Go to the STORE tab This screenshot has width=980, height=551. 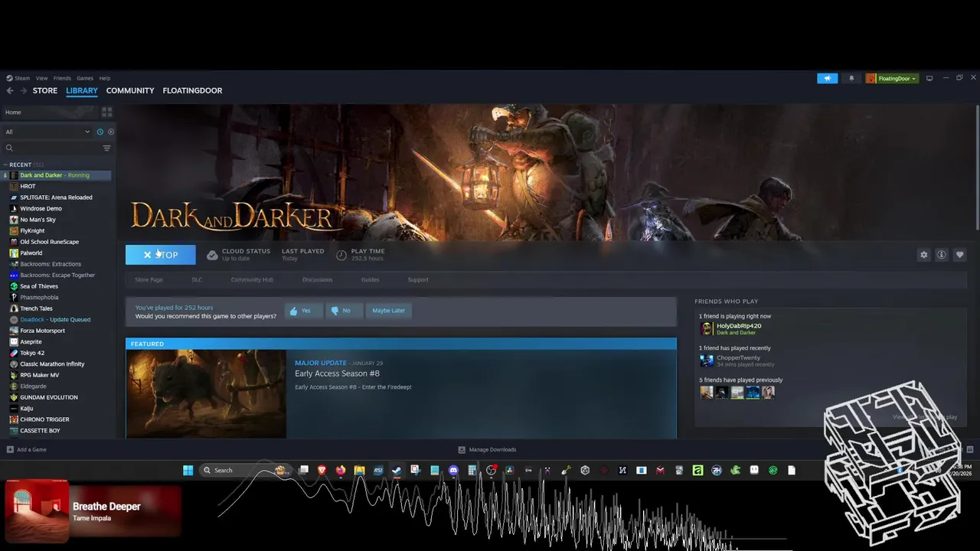click(x=45, y=90)
